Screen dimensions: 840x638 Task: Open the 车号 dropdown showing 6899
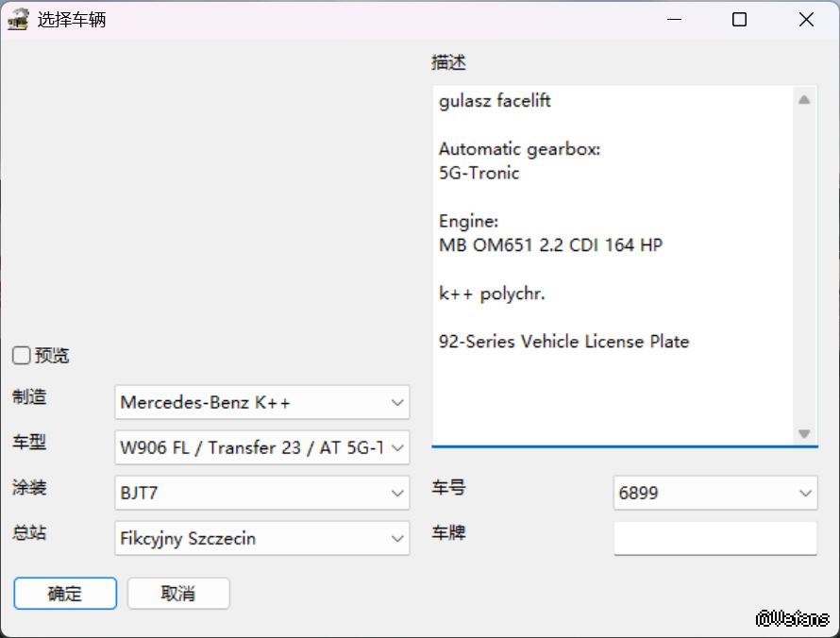point(714,493)
